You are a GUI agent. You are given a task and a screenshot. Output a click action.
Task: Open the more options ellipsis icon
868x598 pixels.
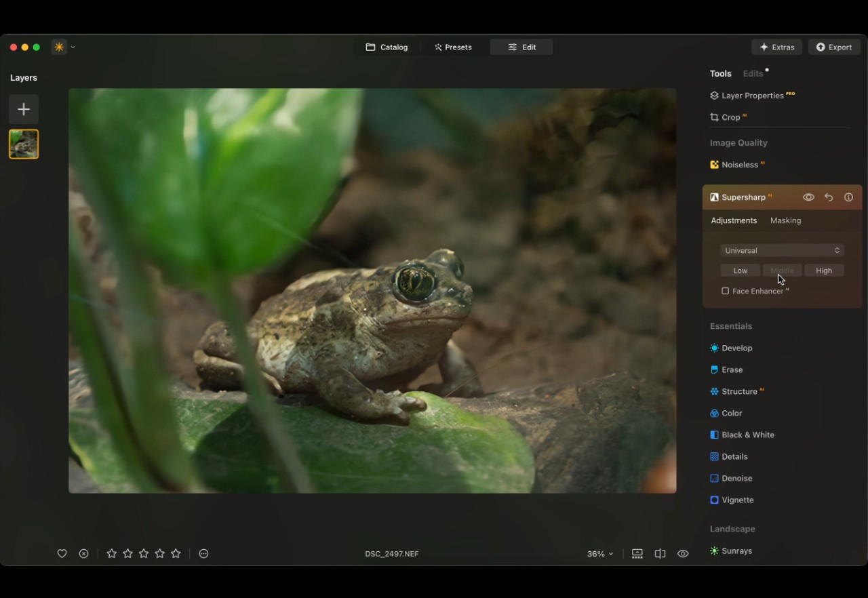203,553
